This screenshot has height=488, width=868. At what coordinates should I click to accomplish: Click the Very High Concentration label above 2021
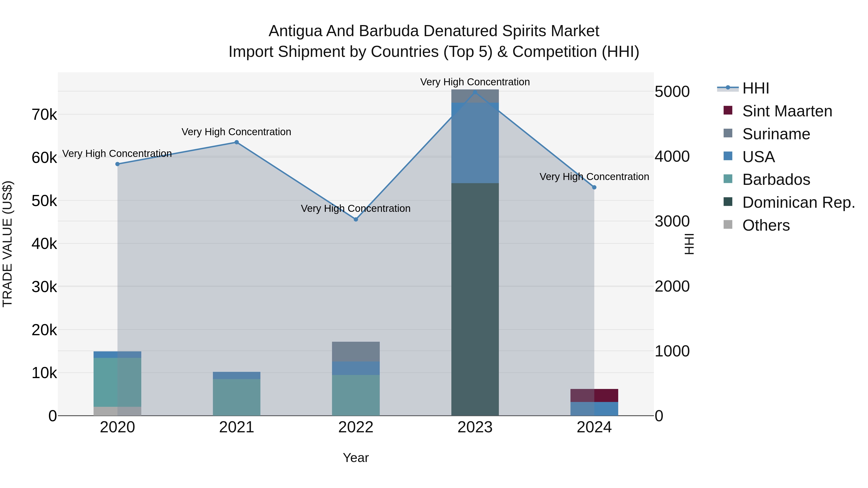(x=237, y=132)
